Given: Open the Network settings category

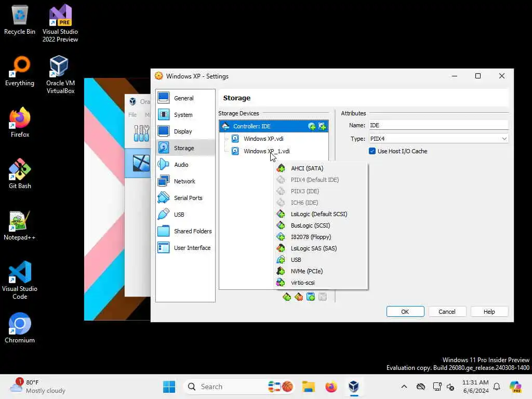Looking at the screenshot, I should [x=185, y=181].
